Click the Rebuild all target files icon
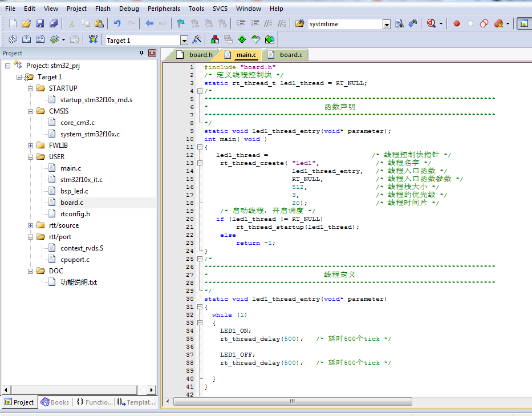This screenshot has width=532, height=416. [x=40, y=39]
